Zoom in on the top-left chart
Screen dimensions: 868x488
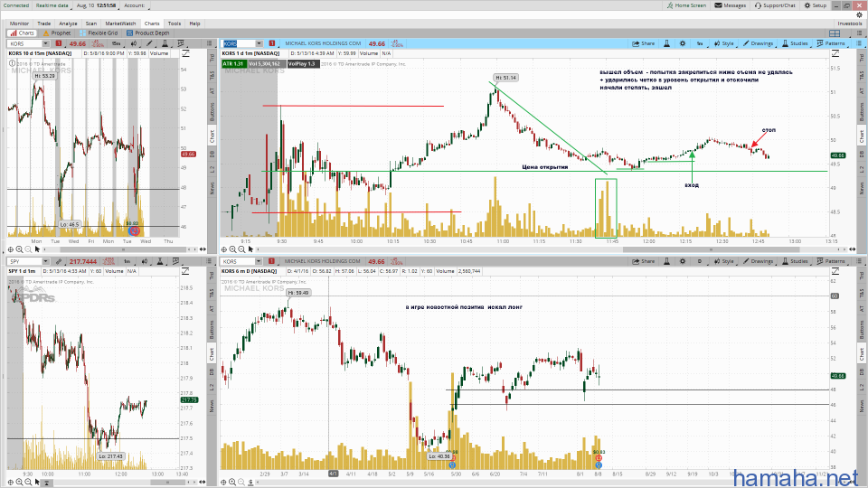pos(19,249)
